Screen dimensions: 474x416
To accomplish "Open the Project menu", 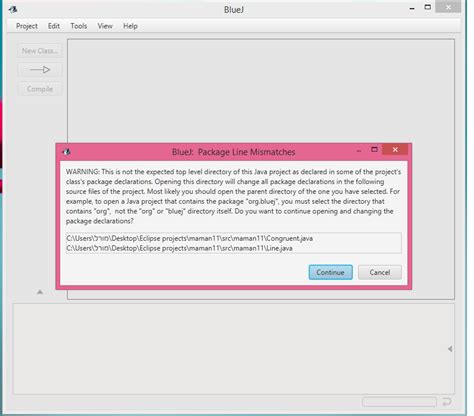I will click(27, 26).
